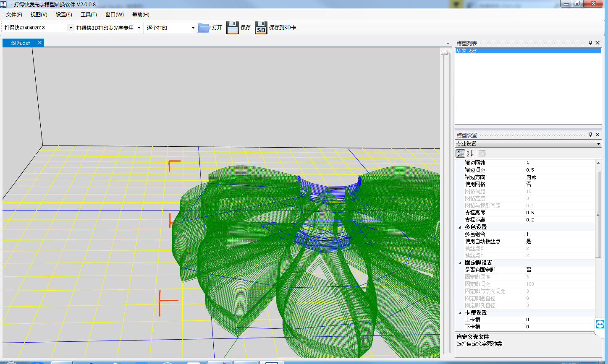Select the 下卡槽 value 0

pyautogui.click(x=560, y=327)
